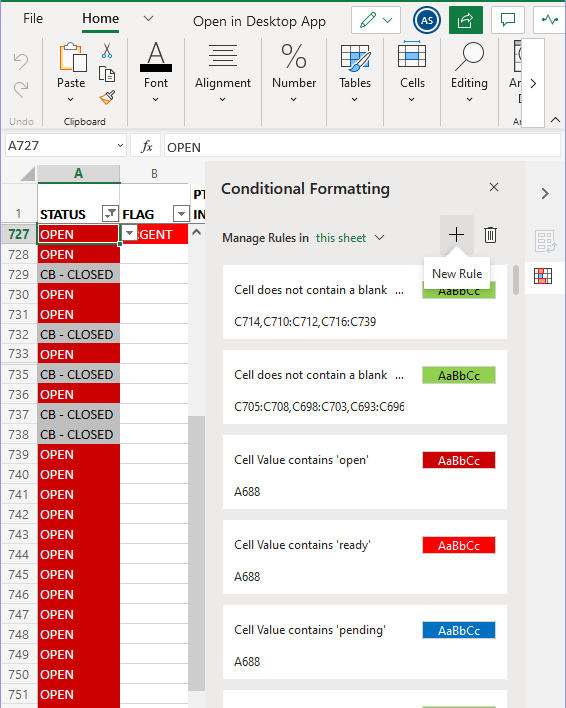Open the Cell Value contains 'ready' rule

coord(365,557)
